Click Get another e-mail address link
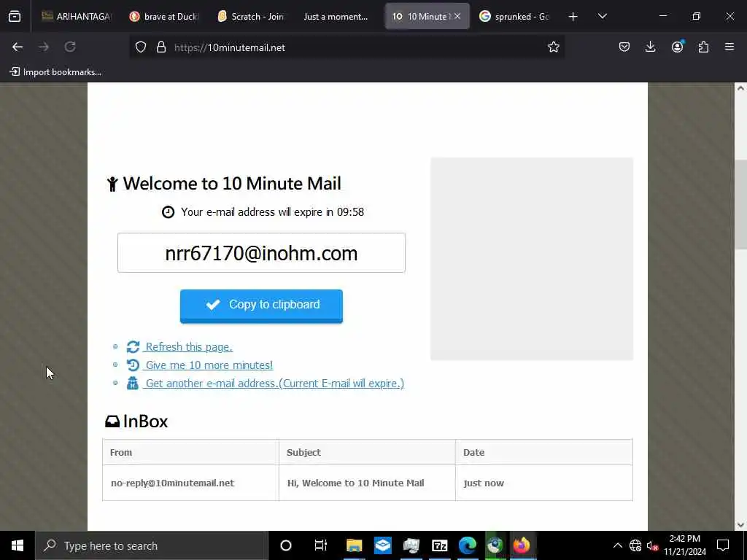Screen dimensions: 747x560 tap(274, 384)
